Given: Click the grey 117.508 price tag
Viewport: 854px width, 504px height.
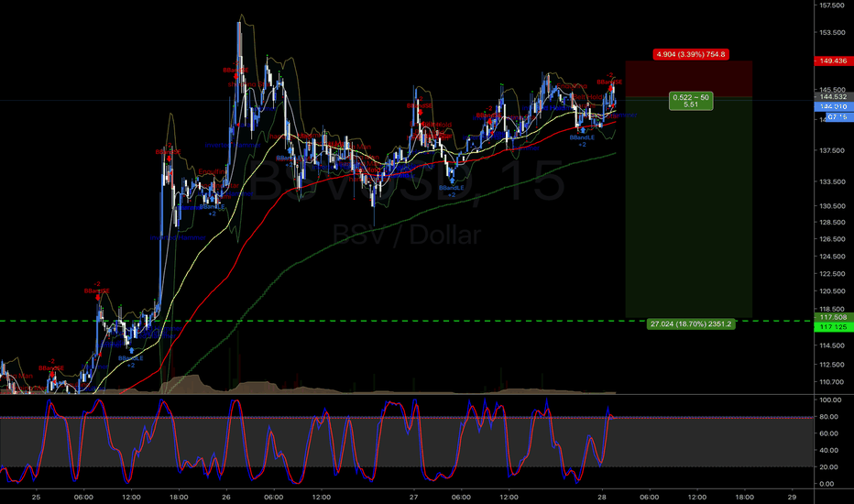Looking at the screenshot, I should coord(833,317).
